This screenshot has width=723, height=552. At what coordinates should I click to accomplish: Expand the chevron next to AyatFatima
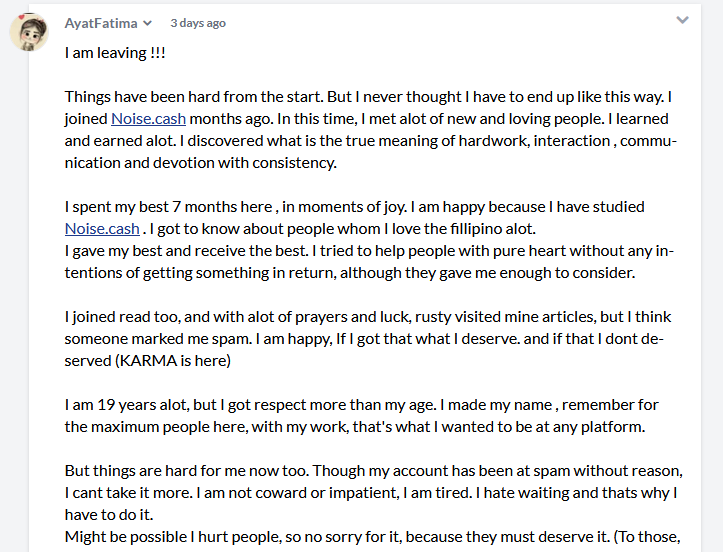point(148,23)
